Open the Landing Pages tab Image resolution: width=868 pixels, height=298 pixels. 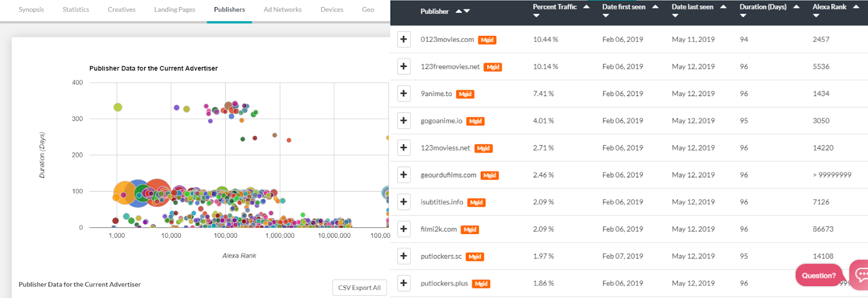click(x=175, y=10)
